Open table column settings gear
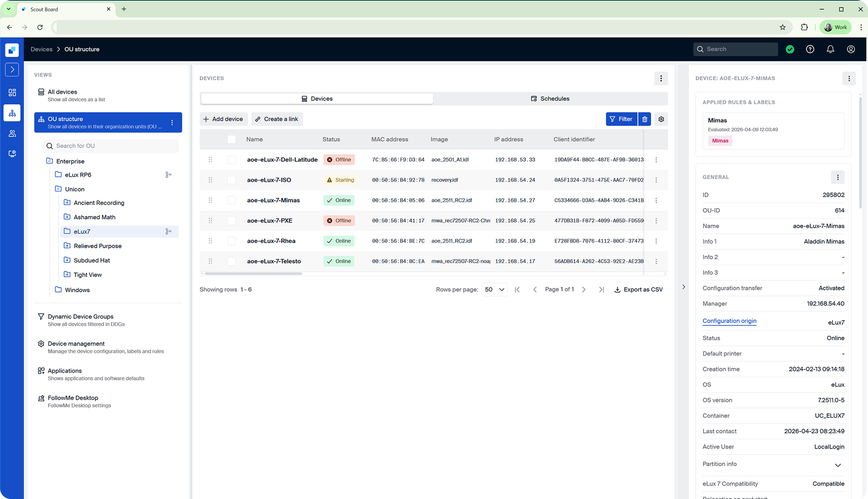Screen dimensions: 868x499 [661, 119]
